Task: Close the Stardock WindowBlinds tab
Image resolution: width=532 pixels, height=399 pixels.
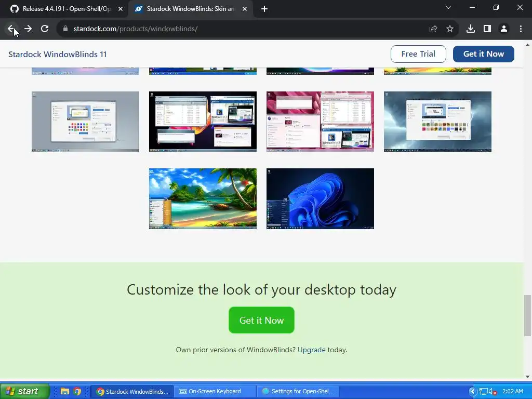Action: tap(245, 9)
